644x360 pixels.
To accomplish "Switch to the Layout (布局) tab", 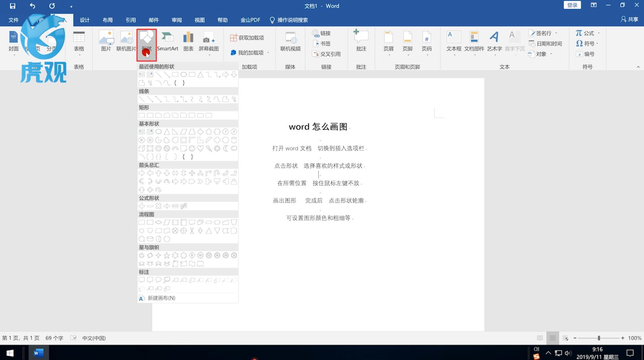I will [x=108, y=20].
